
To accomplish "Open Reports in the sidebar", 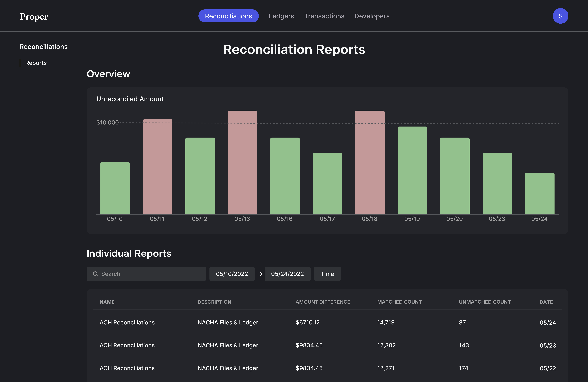I will (x=36, y=63).
